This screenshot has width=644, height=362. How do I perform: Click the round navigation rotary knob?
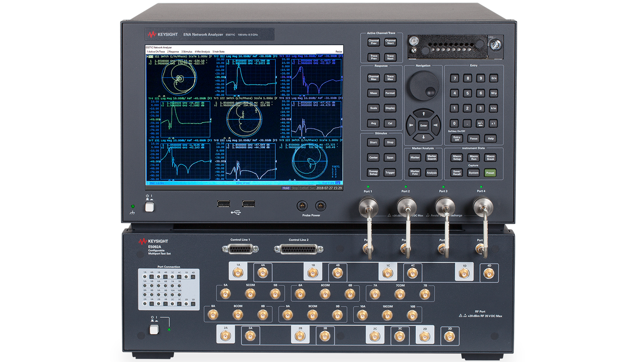[423, 86]
